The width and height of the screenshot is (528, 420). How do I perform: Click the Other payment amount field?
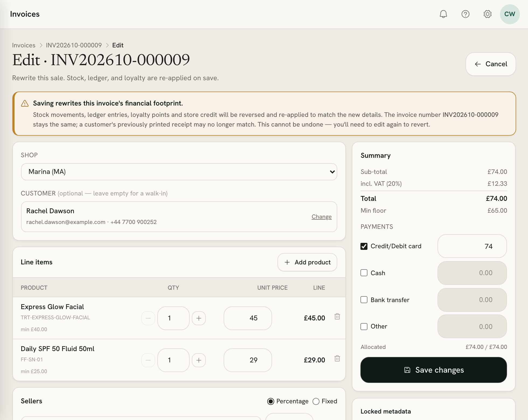[472, 326]
